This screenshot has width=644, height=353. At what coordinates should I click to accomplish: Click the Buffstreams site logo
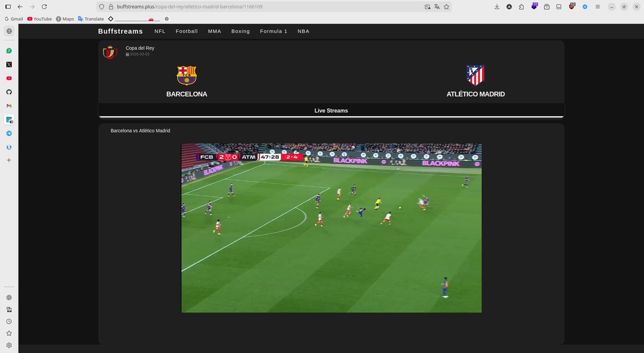121,31
